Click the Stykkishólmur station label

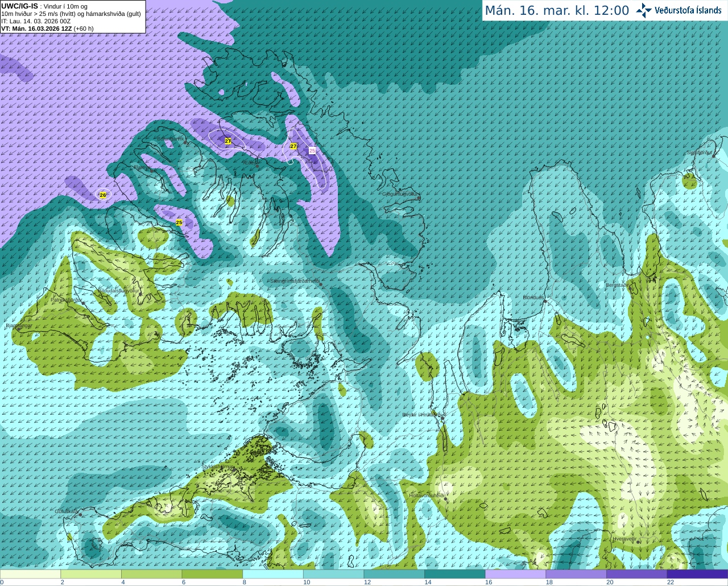218,467
